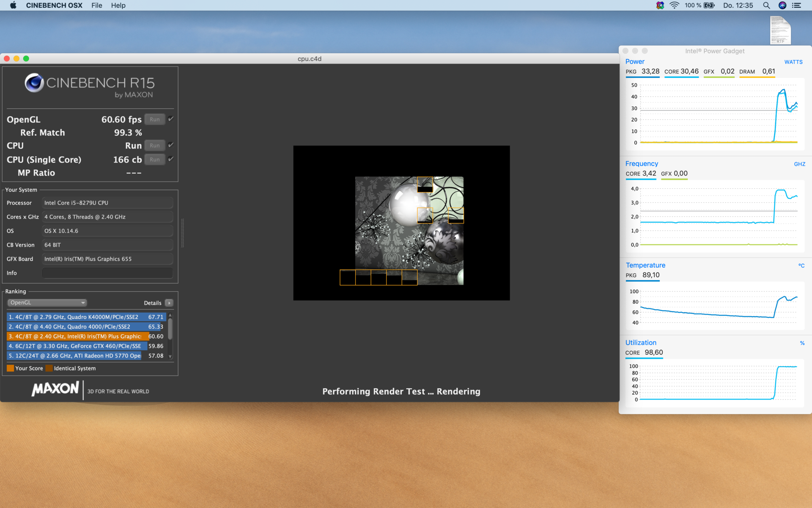Toggle the OpenGL test checkbox

(x=171, y=119)
